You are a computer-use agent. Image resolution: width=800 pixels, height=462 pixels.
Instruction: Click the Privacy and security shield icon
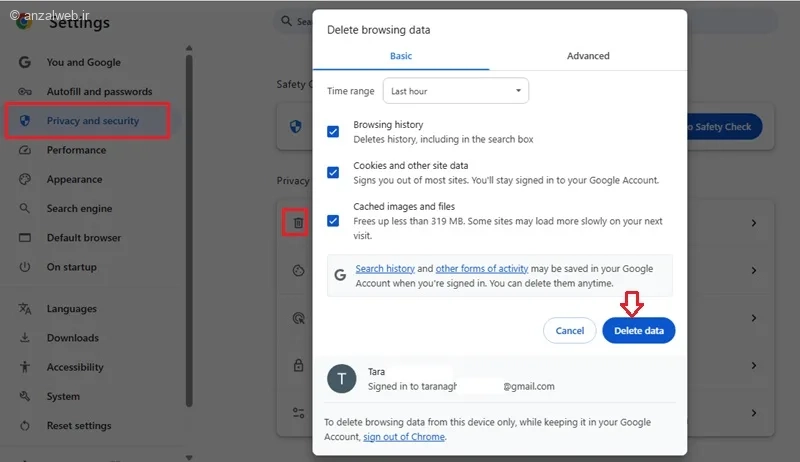[25, 121]
